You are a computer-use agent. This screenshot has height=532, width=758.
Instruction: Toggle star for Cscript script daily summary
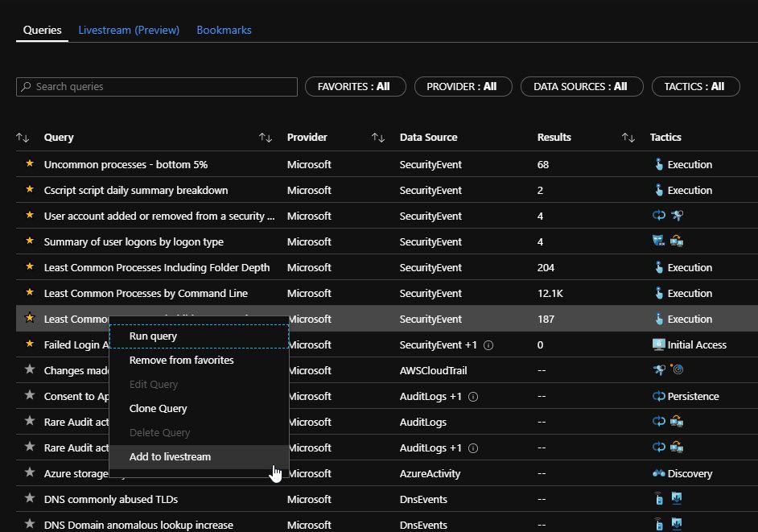coord(30,190)
